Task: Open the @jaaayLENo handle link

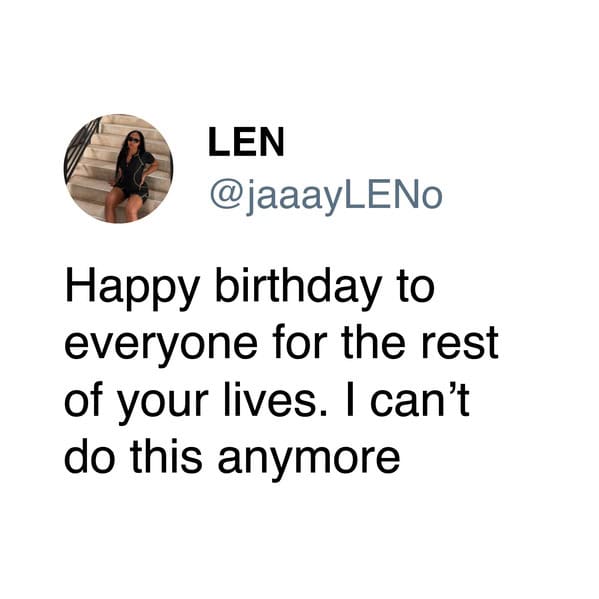Action: [x=326, y=196]
